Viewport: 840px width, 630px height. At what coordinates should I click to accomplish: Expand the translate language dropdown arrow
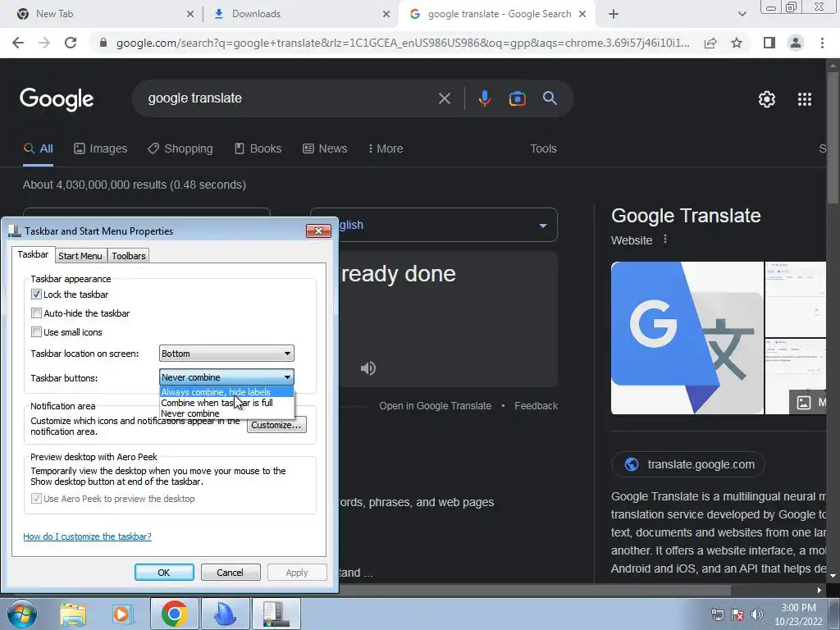pyautogui.click(x=543, y=226)
